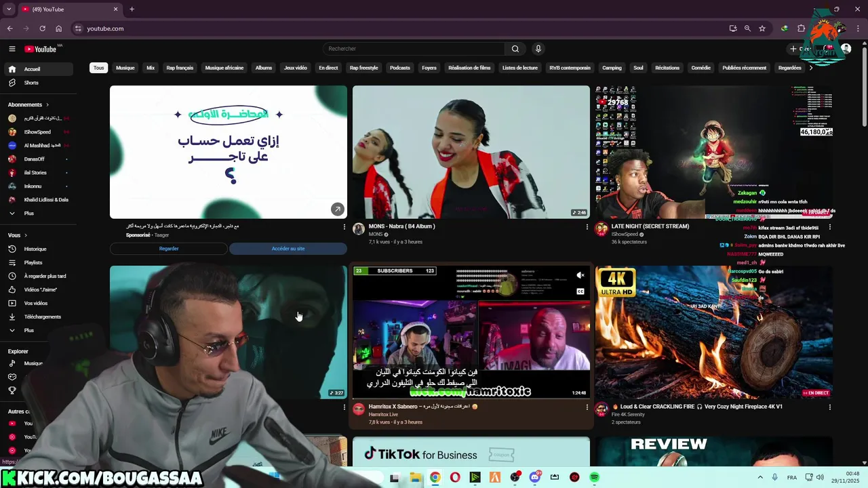Open the Chrome home button
Viewport: 868px width, 488px height.
59,28
